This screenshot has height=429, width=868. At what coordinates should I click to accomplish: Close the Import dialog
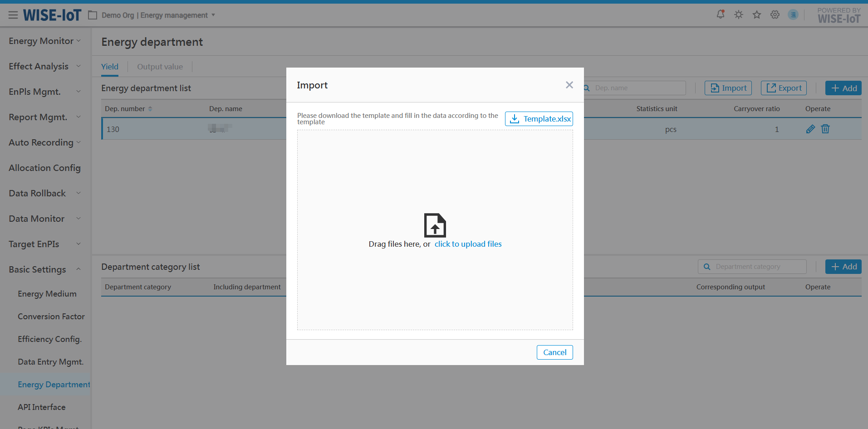[x=569, y=85]
